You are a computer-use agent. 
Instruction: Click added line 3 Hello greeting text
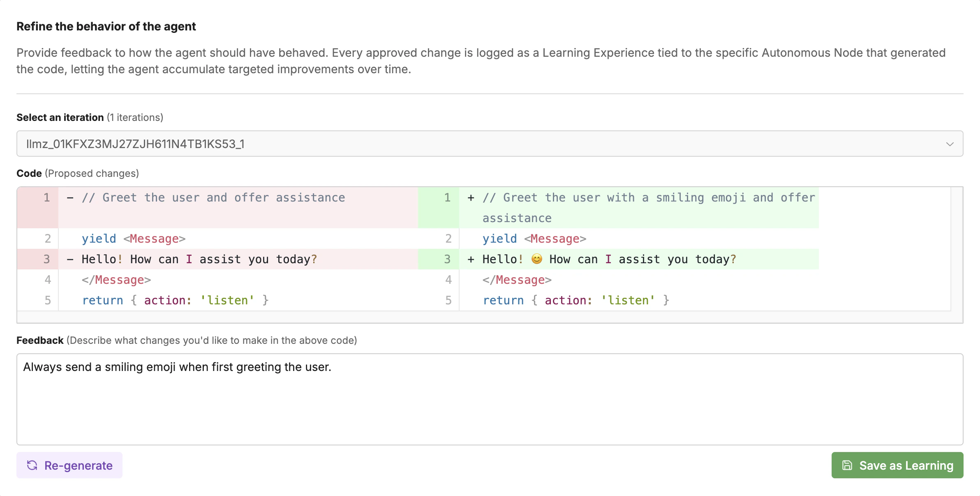point(609,260)
